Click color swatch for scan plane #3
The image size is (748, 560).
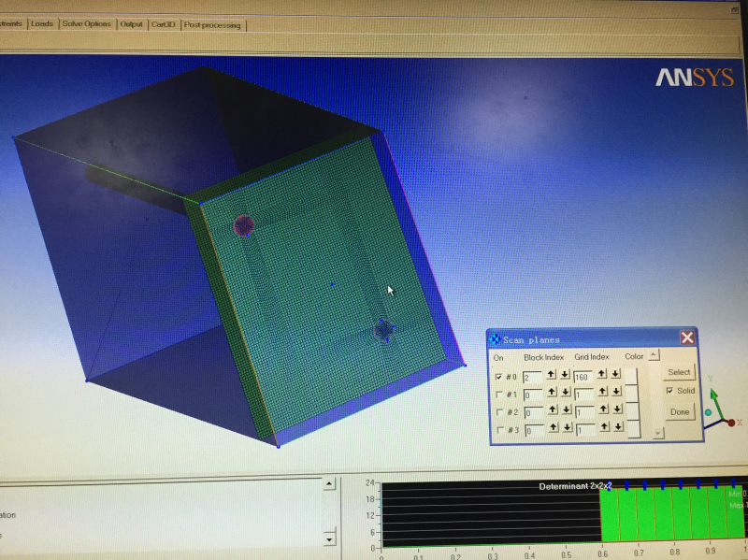634,428
